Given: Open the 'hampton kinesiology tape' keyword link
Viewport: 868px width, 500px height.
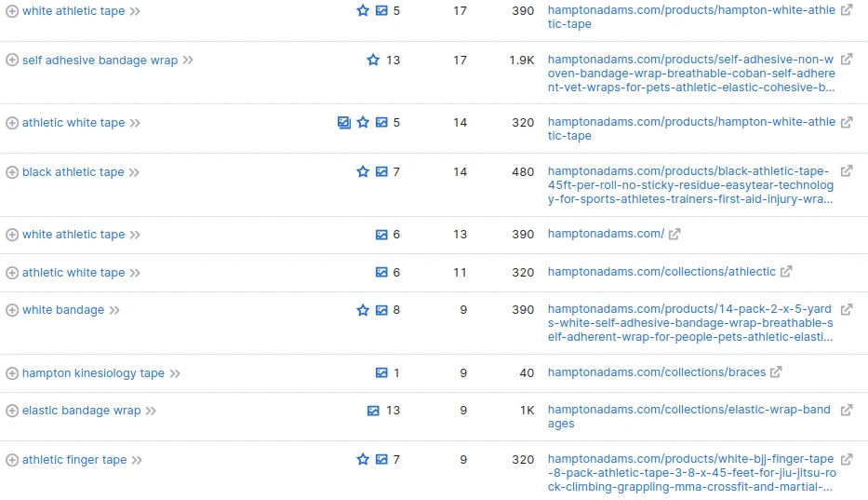Looking at the screenshot, I should [x=93, y=373].
